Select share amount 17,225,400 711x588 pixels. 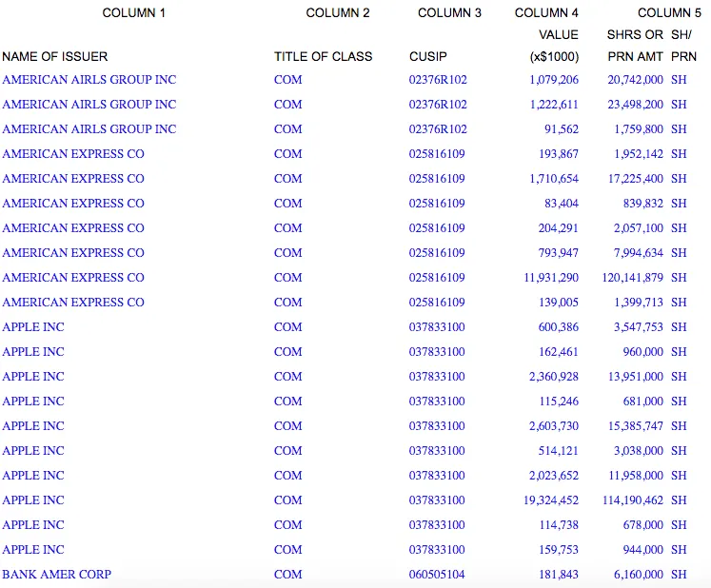635,179
